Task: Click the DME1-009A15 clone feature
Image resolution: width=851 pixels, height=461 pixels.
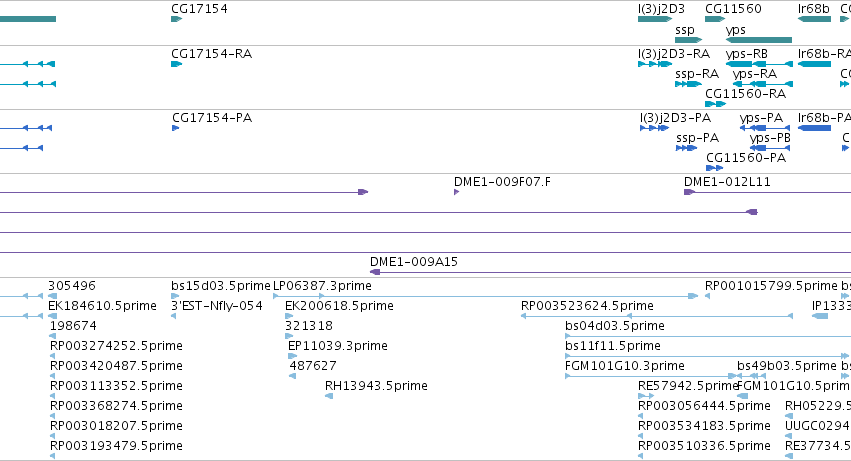Action: pos(610,272)
